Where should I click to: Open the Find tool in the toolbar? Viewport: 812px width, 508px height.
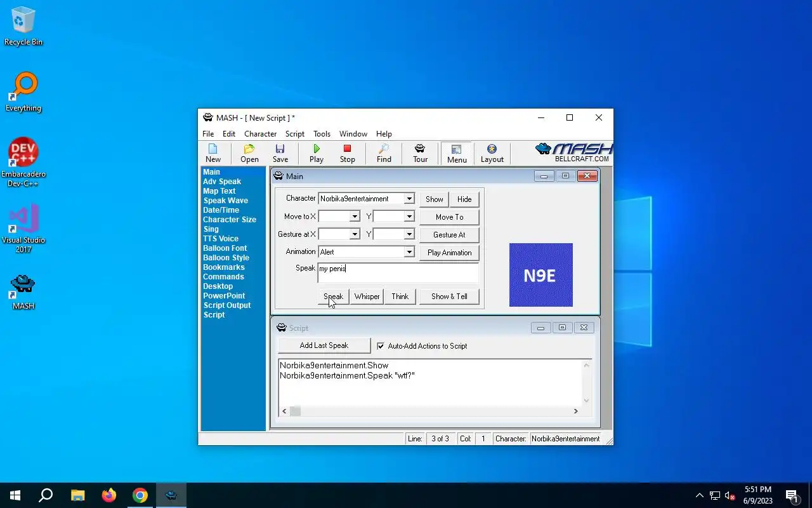pyautogui.click(x=384, y=153)
